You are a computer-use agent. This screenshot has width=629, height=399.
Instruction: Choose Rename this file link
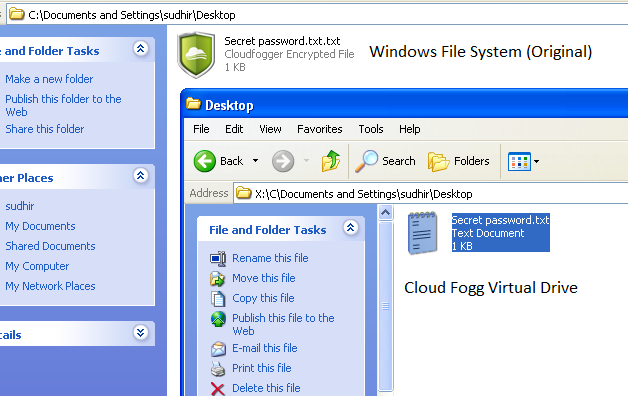click(270, 258)
